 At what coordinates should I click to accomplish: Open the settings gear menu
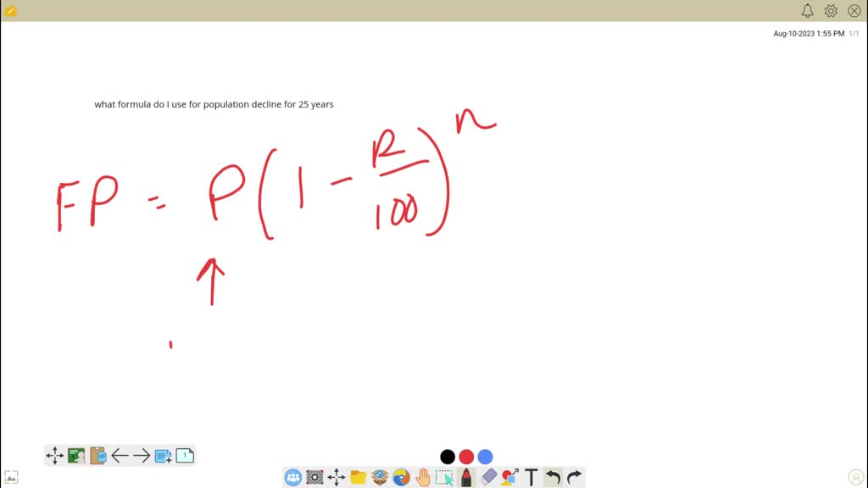830,10
